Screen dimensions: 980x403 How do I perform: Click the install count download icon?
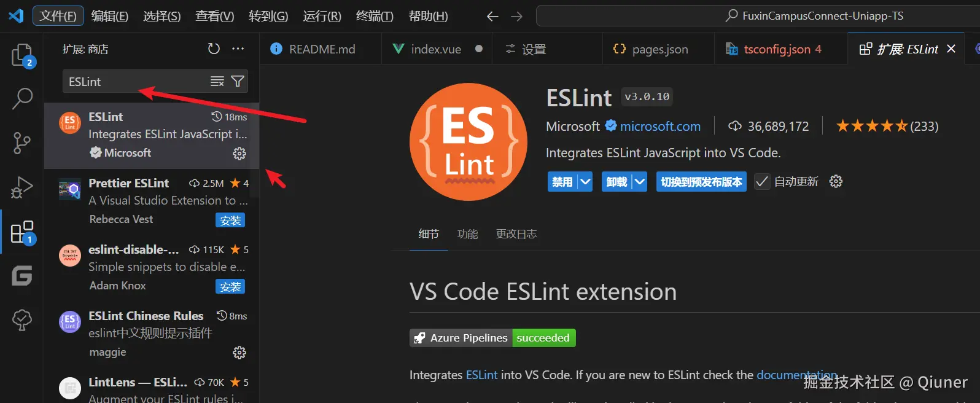click(734, 127)
